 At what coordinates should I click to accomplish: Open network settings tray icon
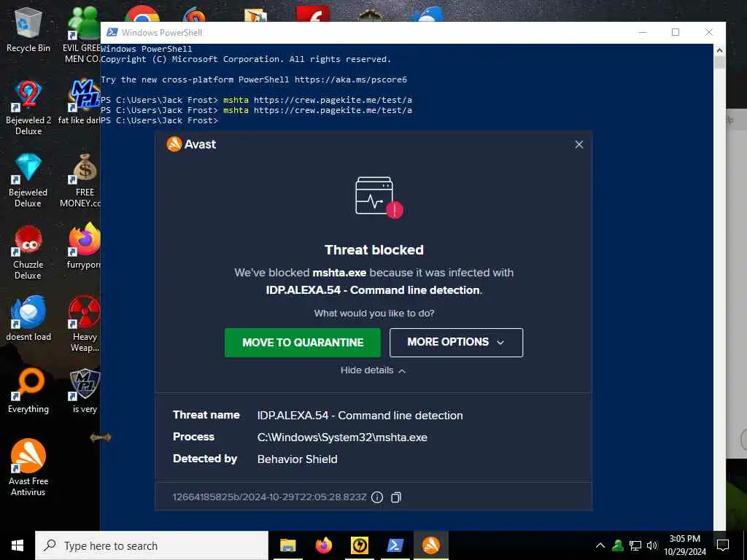click(635, 545)
